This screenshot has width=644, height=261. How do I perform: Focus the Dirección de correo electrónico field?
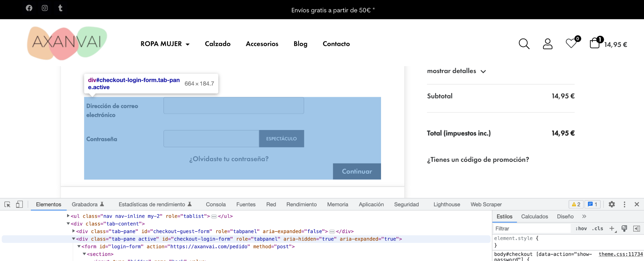(x=234, y=106)
